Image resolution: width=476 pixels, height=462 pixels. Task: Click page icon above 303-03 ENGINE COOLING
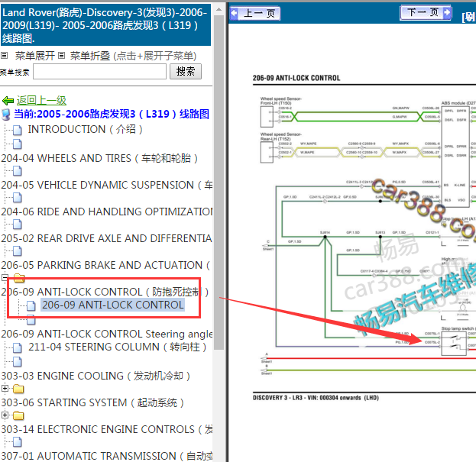click(x=18, y=362)
